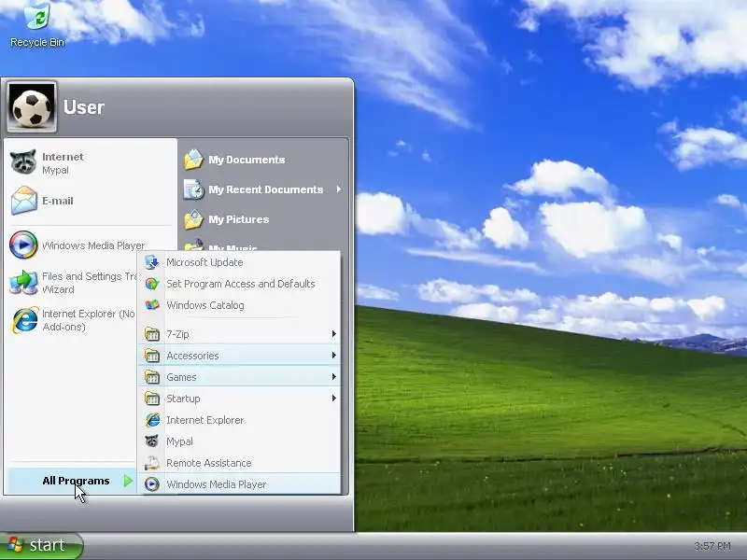Click the Internet Explorer icon in All Programs
Screen dimensions: 747x560
tap(152, 420)
